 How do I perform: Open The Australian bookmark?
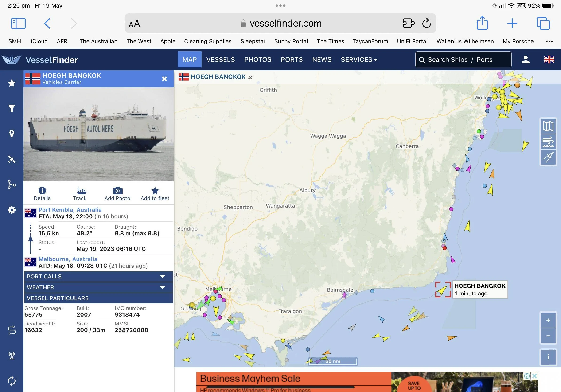(98, 41)
